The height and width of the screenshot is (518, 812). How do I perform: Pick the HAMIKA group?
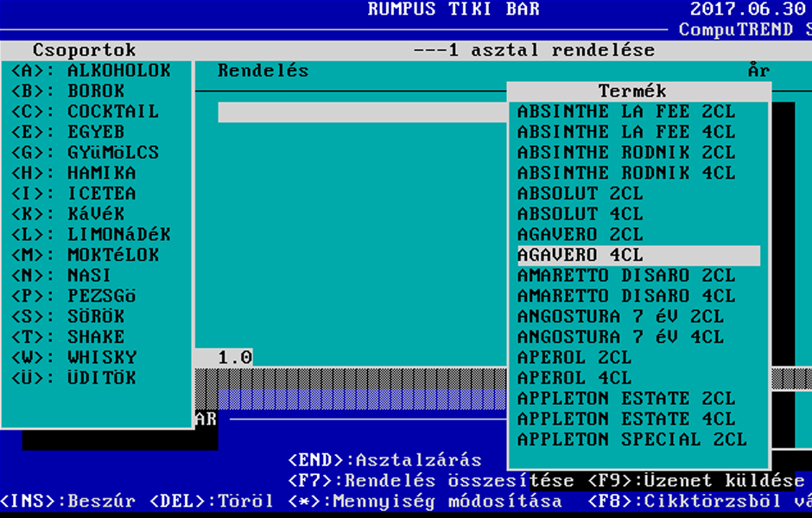point(73,173)
